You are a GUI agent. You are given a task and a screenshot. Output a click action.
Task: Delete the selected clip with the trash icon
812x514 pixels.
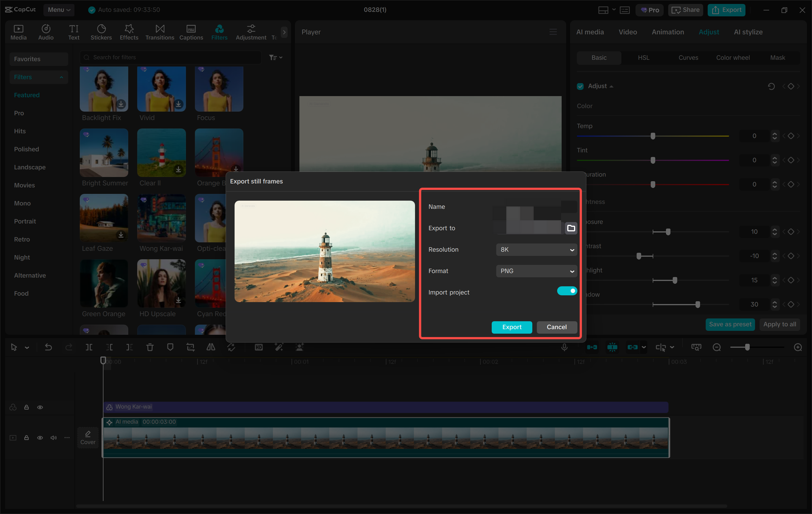150,347
